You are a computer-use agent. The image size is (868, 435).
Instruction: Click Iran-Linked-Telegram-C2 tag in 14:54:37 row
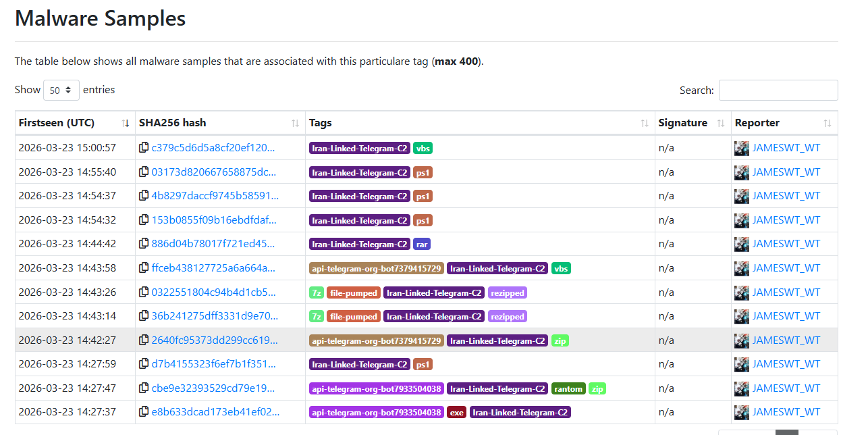(360, 196)
